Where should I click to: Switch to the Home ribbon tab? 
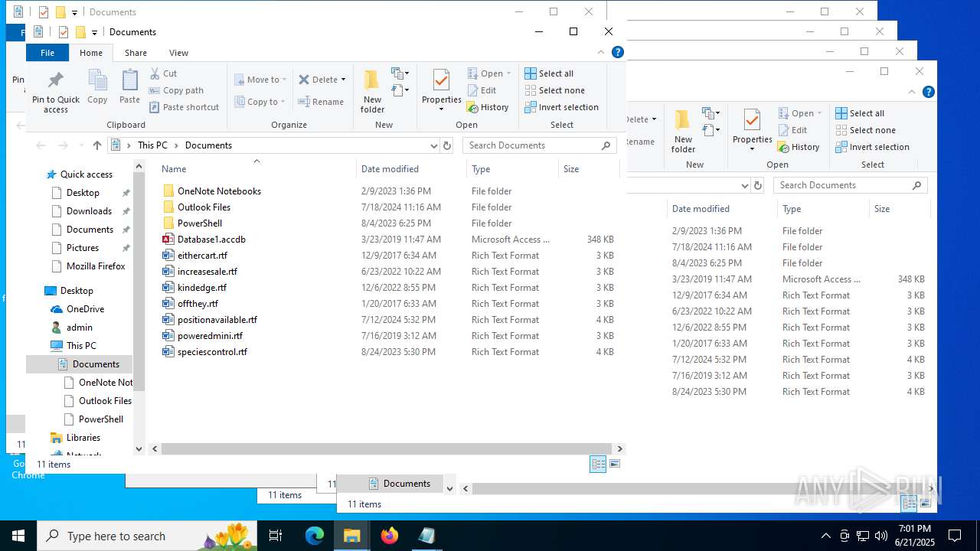[91, 53]
